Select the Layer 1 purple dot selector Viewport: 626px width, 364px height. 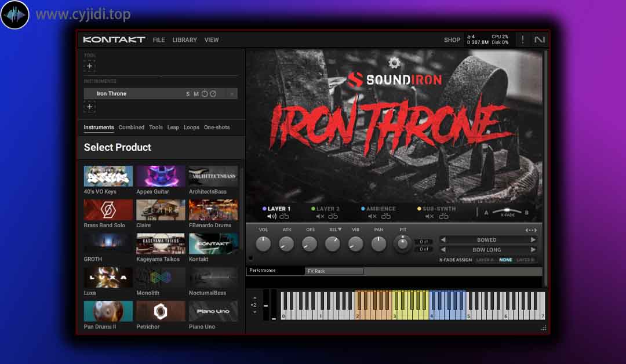(264, 209)
